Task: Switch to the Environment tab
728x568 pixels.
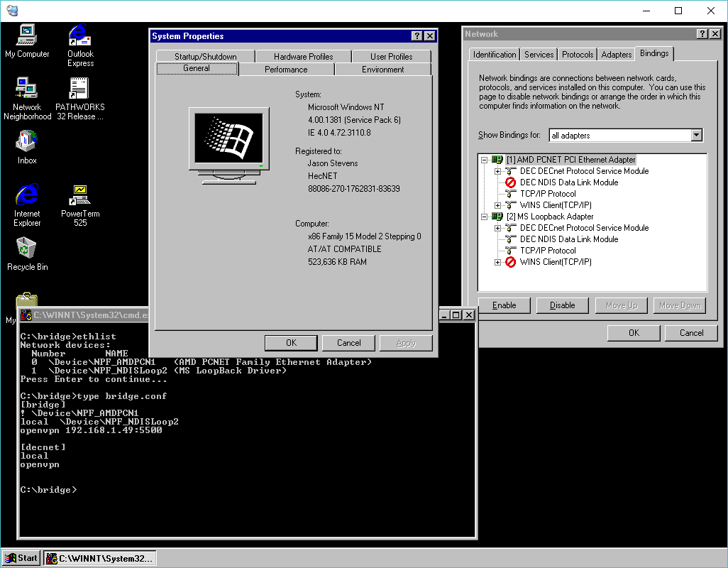Action: pyautogui.click(x=382, y=69)
